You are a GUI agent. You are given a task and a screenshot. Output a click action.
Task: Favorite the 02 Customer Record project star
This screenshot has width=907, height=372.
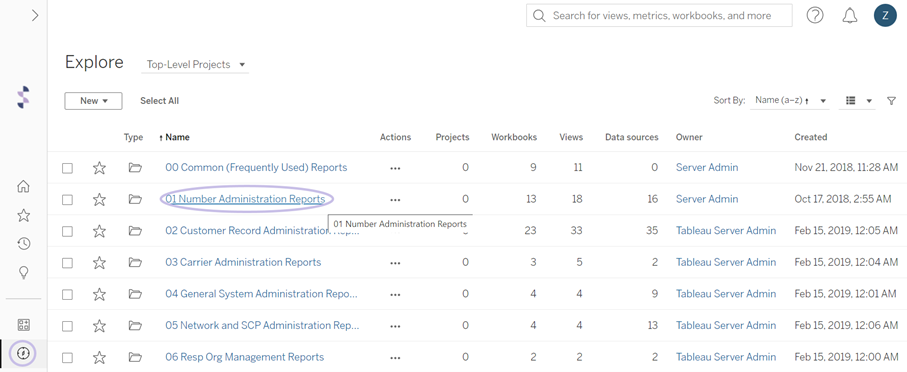pos(99,231)
